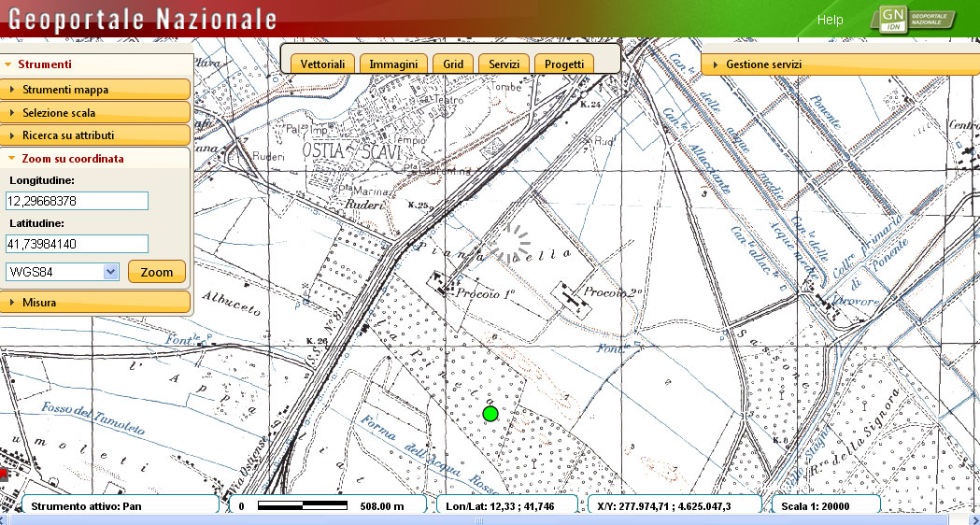The width and height of the screenshot is (980, 525).
Task: Click the 508.00 m scale bar
Action: click(x=328, y=505)
